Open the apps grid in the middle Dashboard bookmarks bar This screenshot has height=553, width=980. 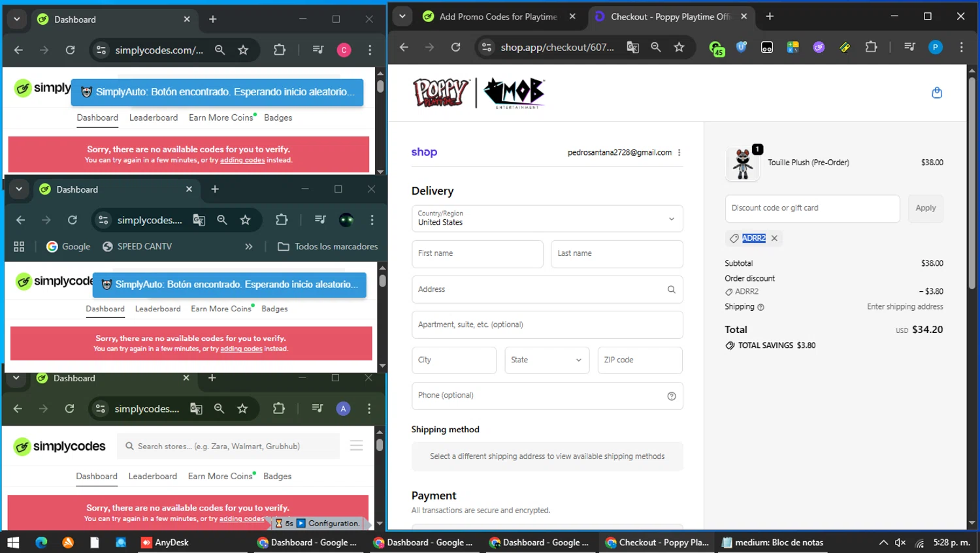click(19, 246)
